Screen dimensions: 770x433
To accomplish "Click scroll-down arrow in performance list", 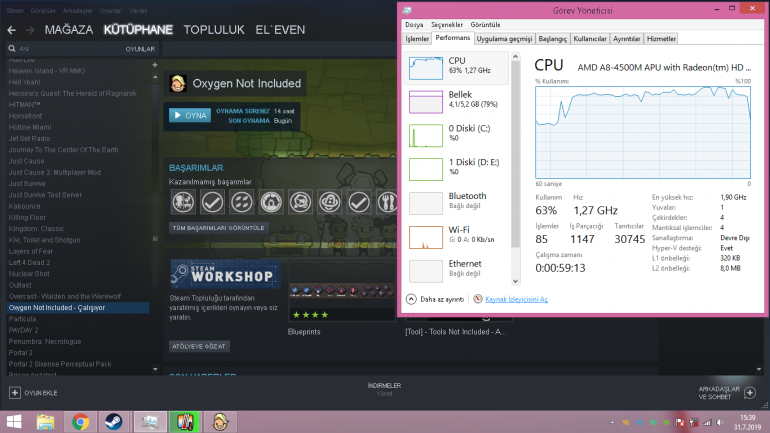I will point(515,281).
